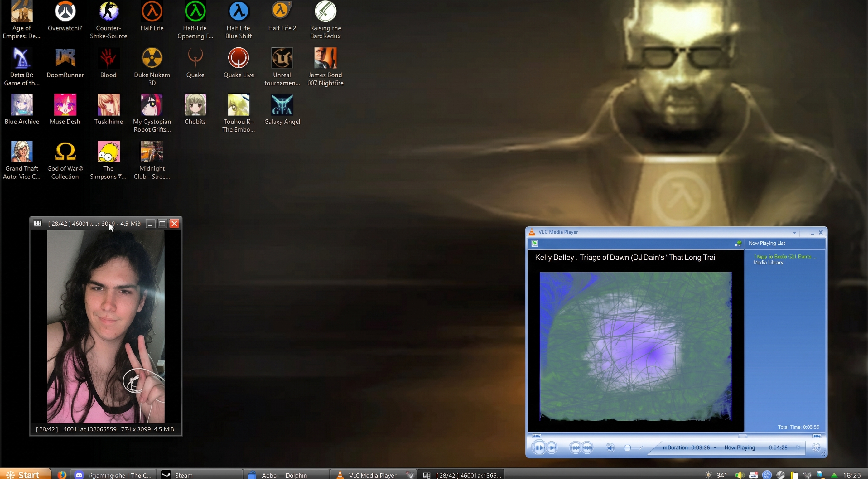Click the green icon in VLC's top-left toolbar
The height and width of the screenshot is (479, 868).
point(534,243)
